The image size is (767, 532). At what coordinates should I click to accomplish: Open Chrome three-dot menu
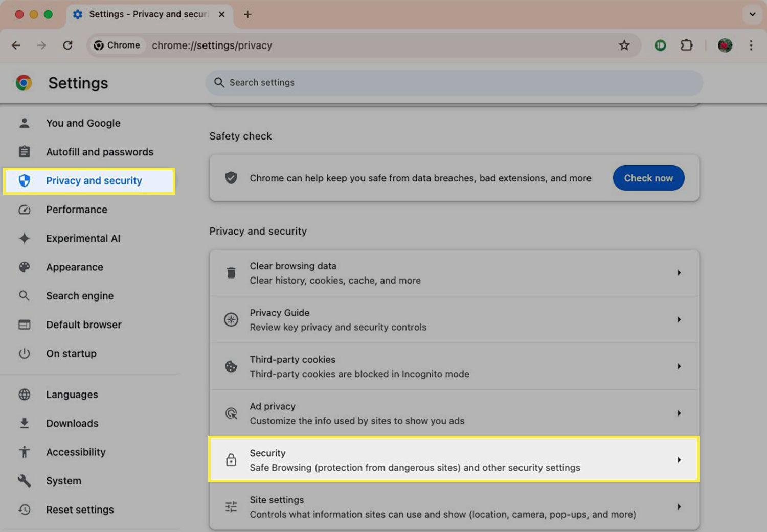coord(751,45)
